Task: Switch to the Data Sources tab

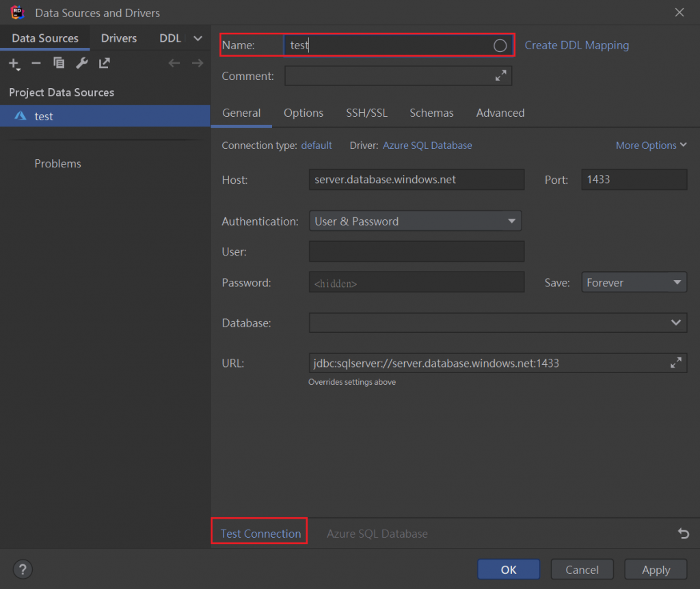Action: [45, 38]
